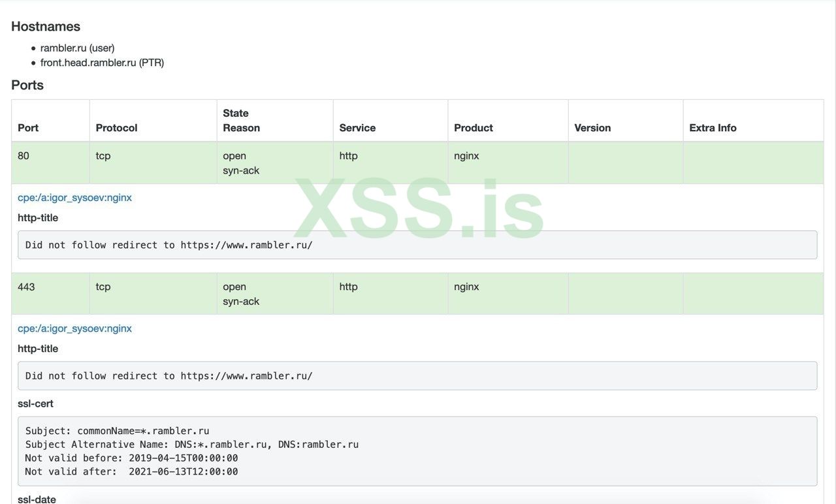Click the open state in port 80 row
Image resolution: width=836 pixels, height=504 pixels.
coord(234,156)
